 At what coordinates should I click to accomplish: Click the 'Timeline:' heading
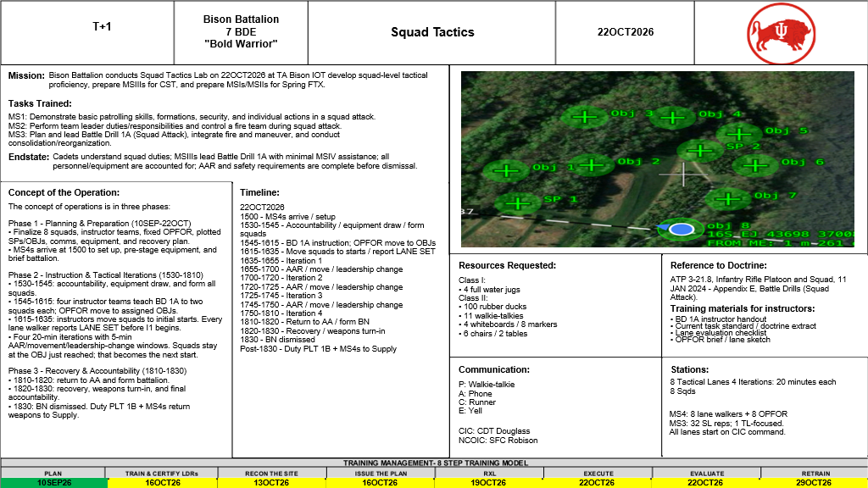tap(259, 192)
